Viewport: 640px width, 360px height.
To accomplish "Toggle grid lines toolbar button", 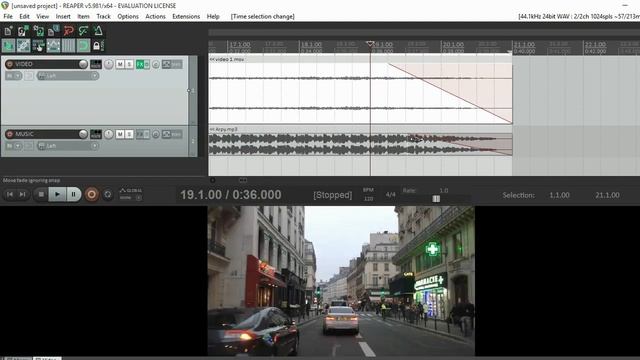I will tap(69, 46).
